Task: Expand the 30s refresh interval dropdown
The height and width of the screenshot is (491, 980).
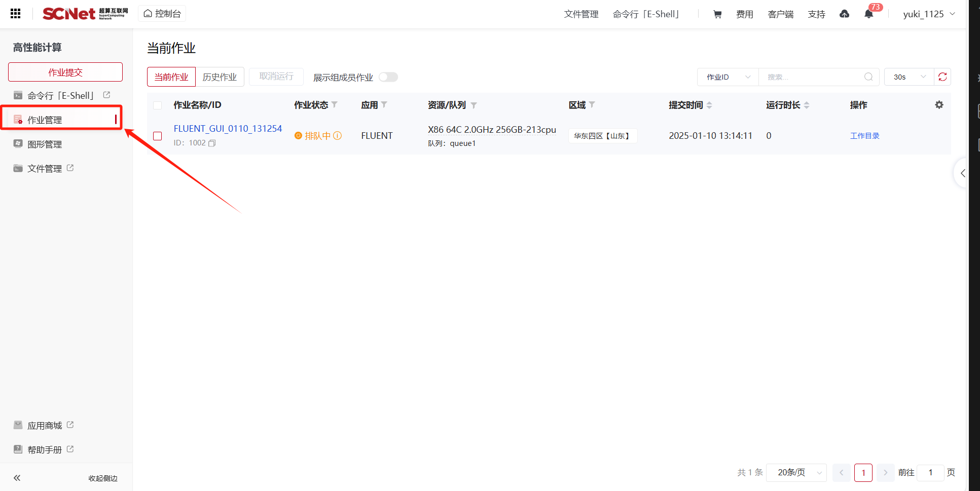Action: [909, 77]
